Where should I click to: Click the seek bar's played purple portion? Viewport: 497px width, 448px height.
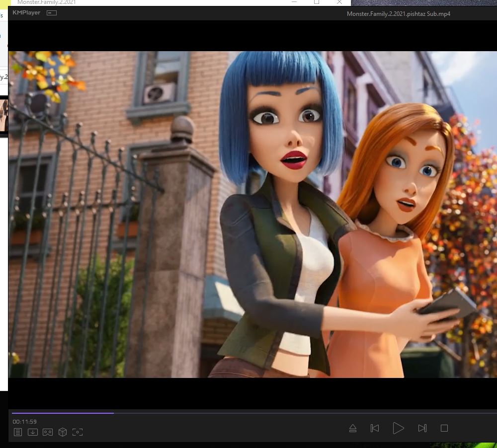click(63, 413)
